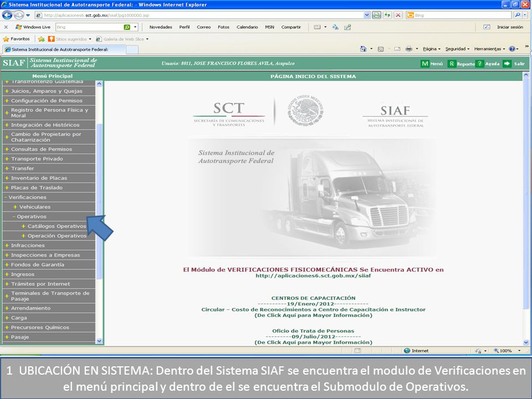Open Calendario in the Windows Live toolbar

click(247, 27)
